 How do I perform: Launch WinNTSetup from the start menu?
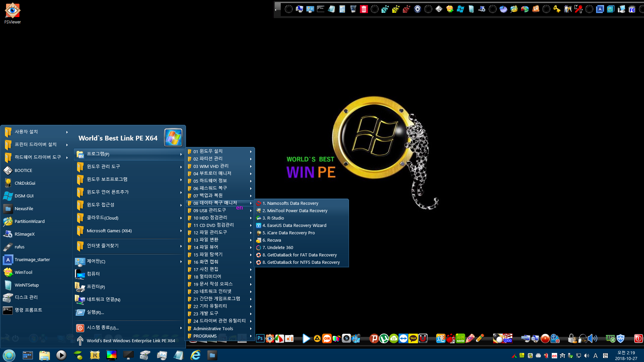pos(36,285)
